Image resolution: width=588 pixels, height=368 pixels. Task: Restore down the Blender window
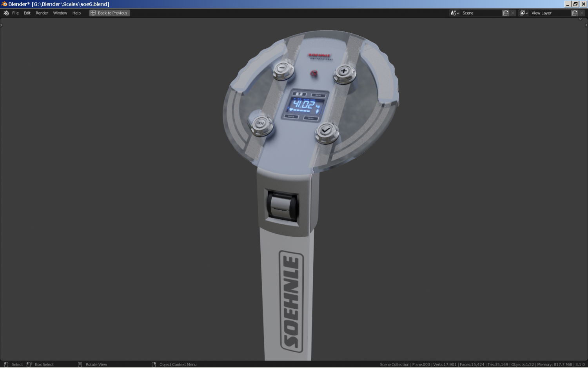(x=575, y=4)
